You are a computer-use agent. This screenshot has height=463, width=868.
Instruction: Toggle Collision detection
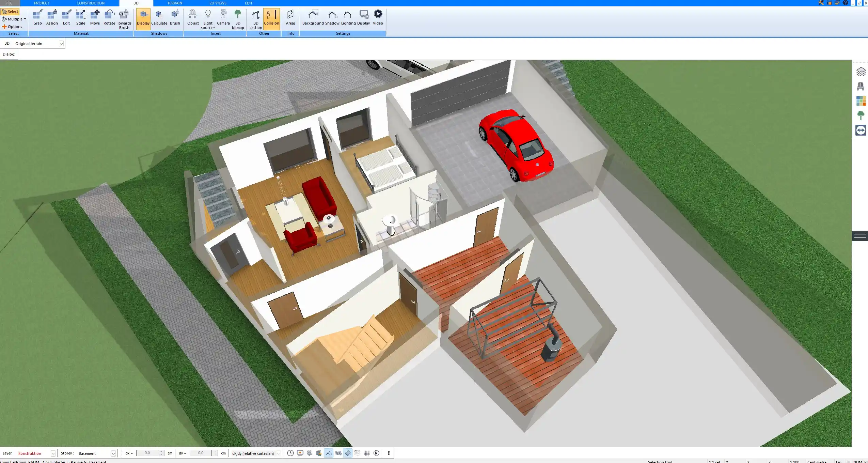pos(271,17)
